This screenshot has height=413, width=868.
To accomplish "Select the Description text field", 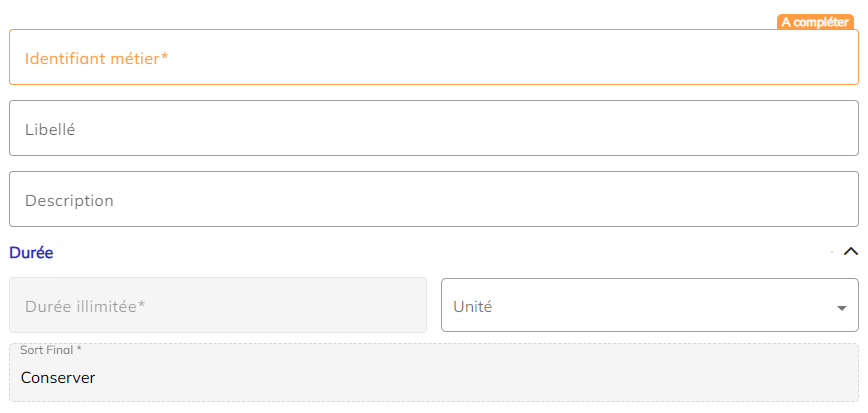I will 434,200.
